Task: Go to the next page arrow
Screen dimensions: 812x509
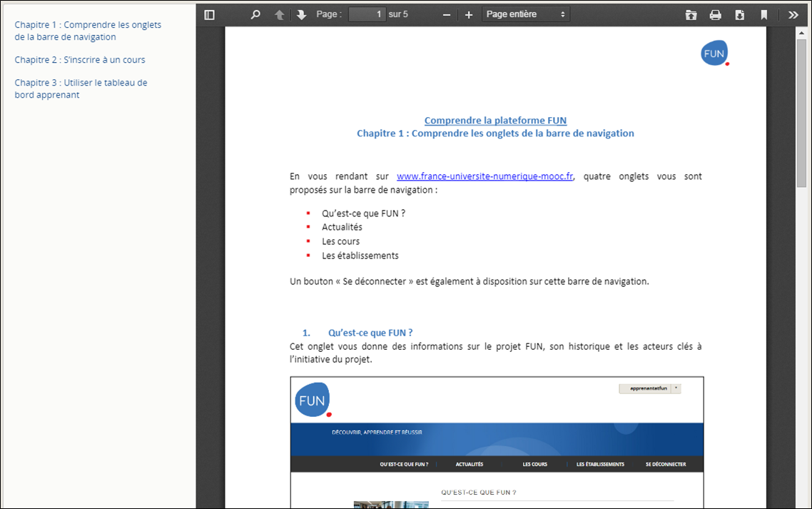Action: (x=301, y=14)
